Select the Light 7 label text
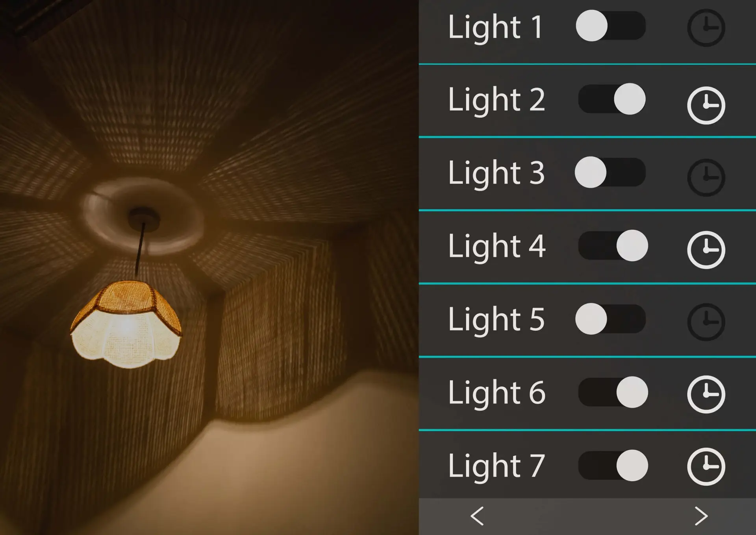The width and height of the screenshot is (756, 535). (x=497, y=466)
